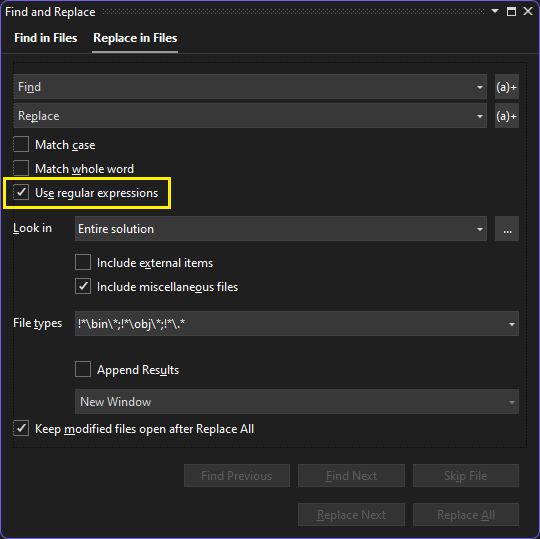Maximize the Find and Replace window

tap(511, 11)
